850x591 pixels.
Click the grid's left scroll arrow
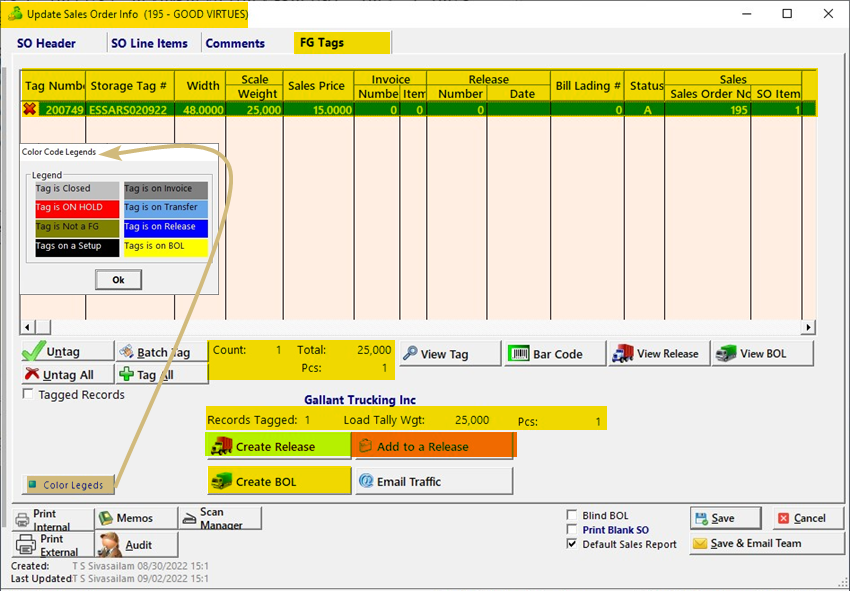(x=28, y=327)
